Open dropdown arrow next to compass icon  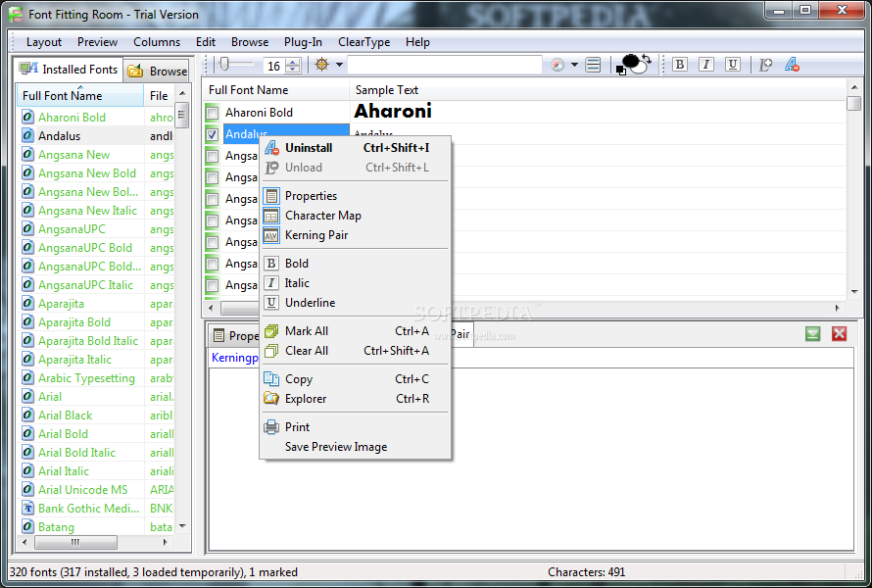574,65
